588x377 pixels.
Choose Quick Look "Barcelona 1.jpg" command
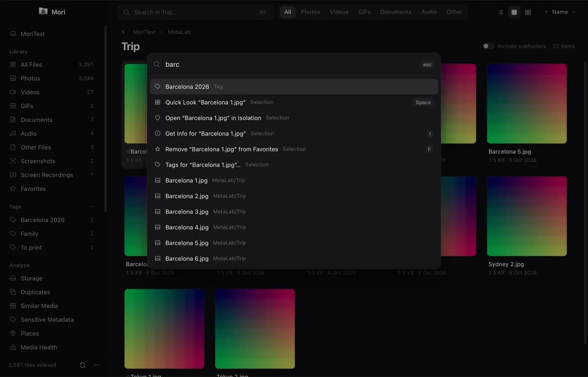(x=294, y=102)
